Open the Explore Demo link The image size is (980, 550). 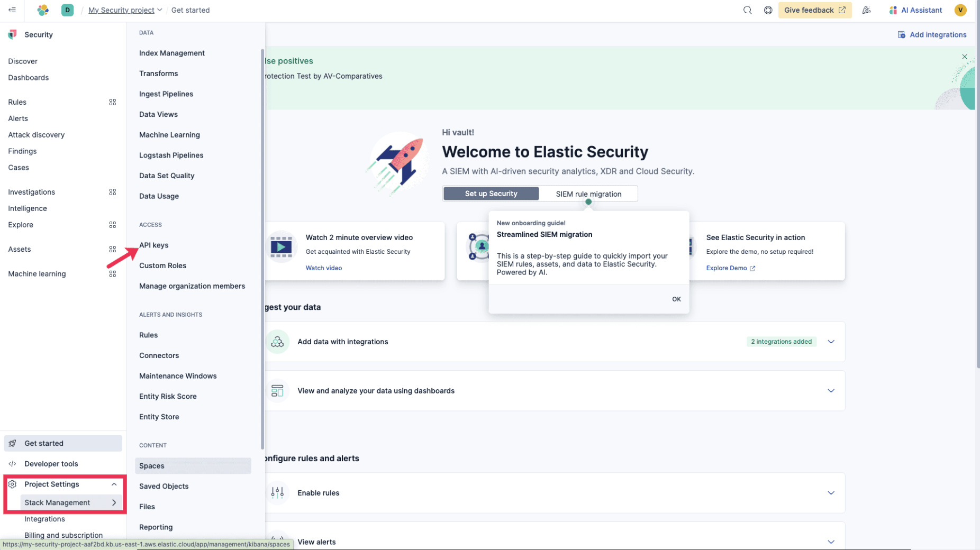click(x=730, y=268)
